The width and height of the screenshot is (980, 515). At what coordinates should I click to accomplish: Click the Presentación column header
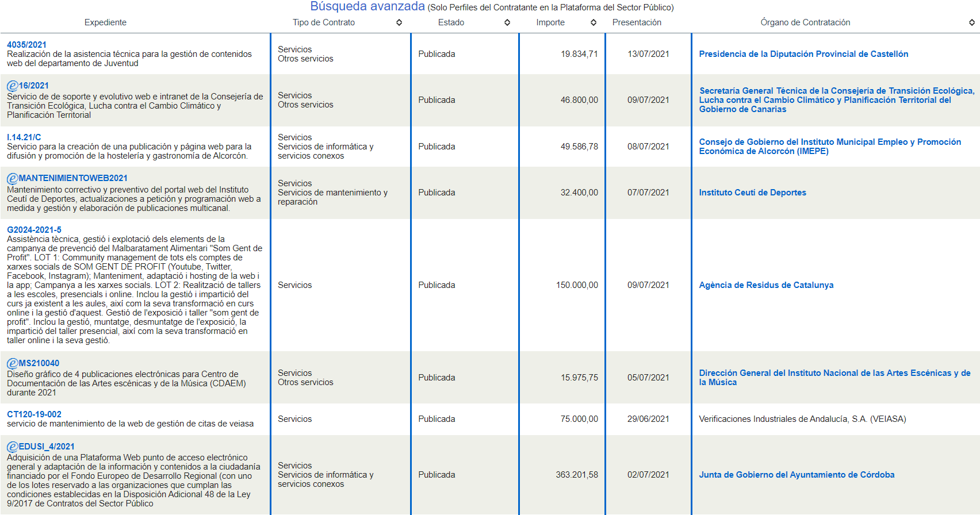point(637,22)
